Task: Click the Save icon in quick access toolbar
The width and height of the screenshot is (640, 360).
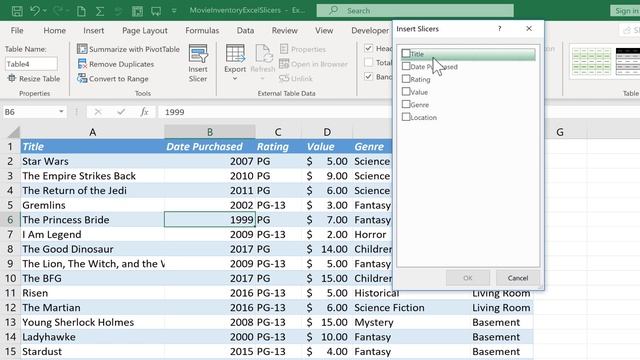Action: click(17, 11)
